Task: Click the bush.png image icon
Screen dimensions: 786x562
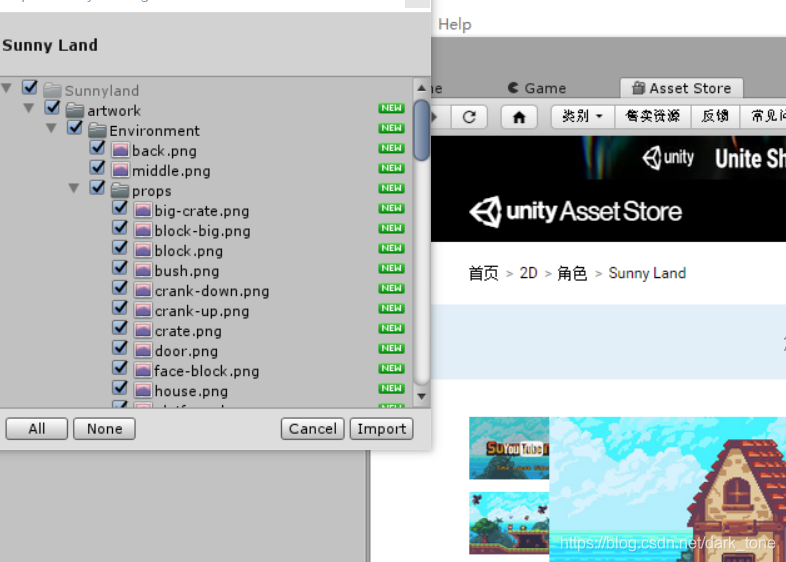Action: pos(143,271)
